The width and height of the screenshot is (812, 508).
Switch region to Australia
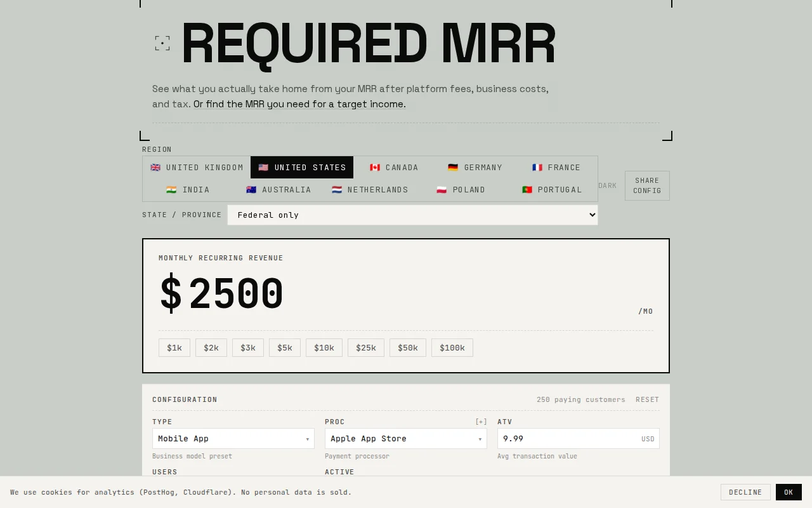[x=278, y=190]
